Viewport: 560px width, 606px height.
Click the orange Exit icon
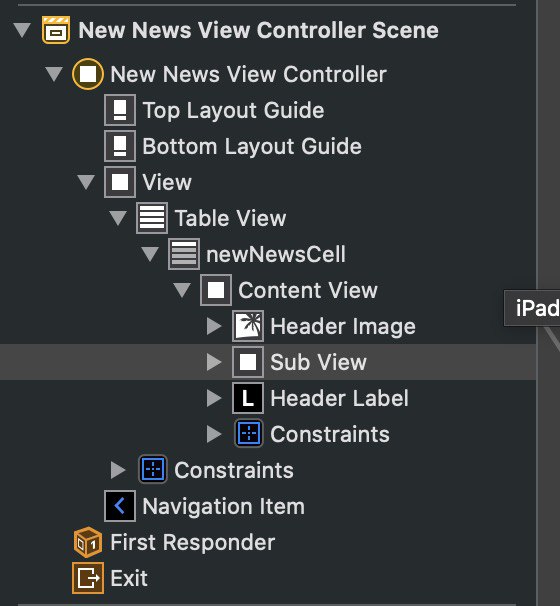(x=88, y=578)
